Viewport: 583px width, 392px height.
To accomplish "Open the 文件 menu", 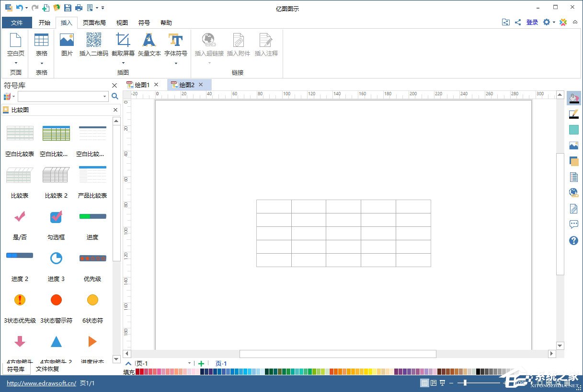I will [x=17, y=22].
